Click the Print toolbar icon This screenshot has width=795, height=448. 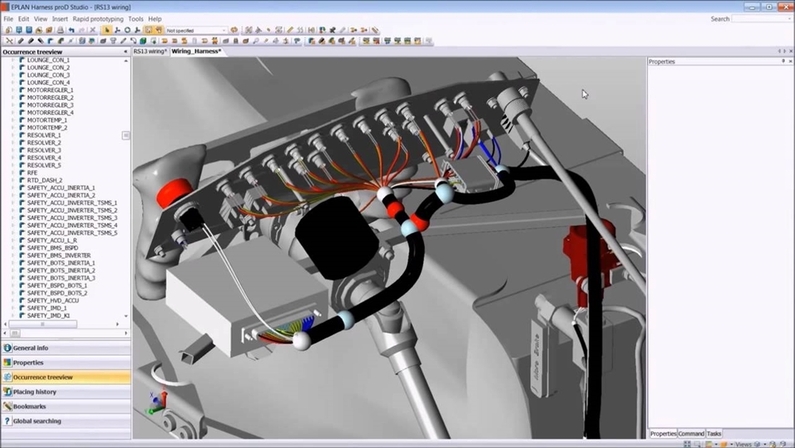click(60, 30)
